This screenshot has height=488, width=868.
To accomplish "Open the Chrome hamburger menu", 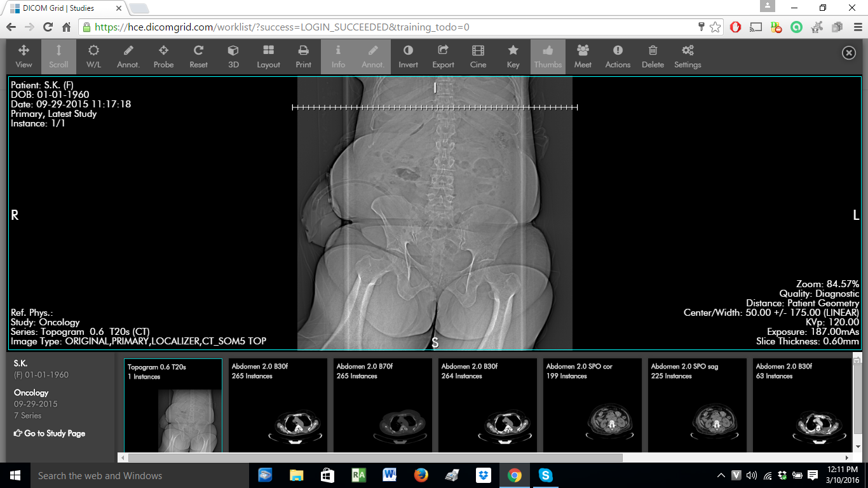I will pos(857,27).
